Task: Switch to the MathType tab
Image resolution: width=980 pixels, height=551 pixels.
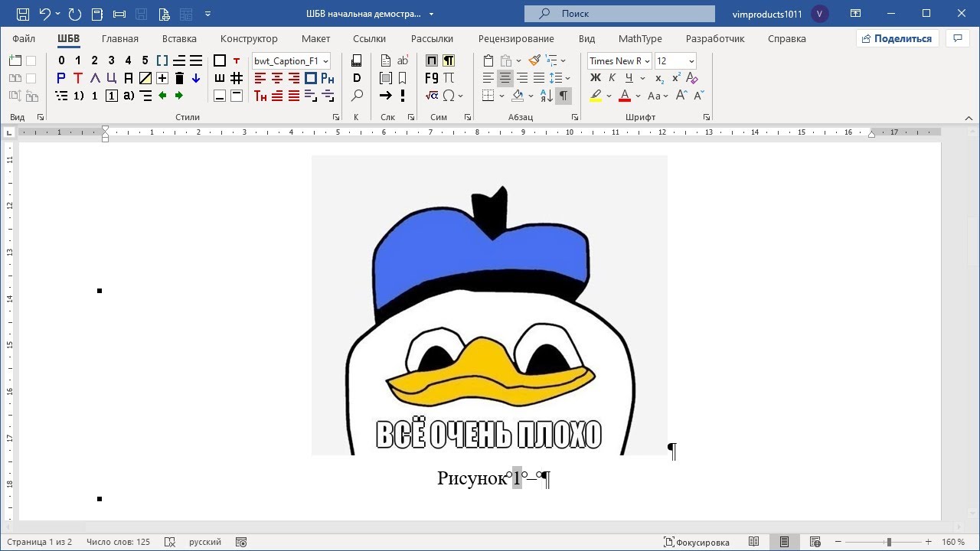Action: point(640,38)
